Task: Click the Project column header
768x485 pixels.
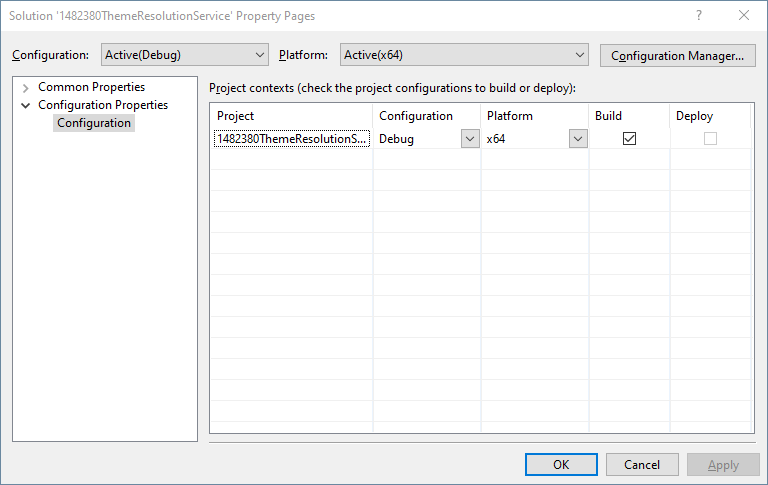Action: (291, 116)
